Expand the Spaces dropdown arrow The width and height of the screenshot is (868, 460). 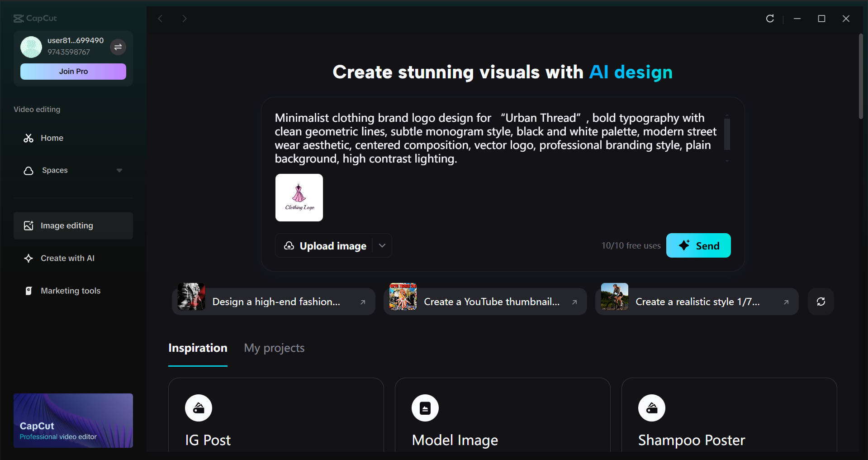119,171
